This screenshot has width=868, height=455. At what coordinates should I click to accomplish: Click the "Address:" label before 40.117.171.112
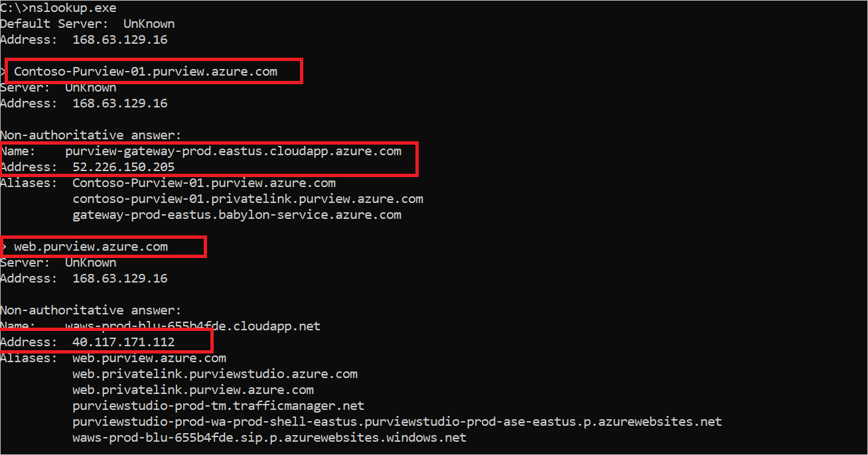(x=29, y=342)
